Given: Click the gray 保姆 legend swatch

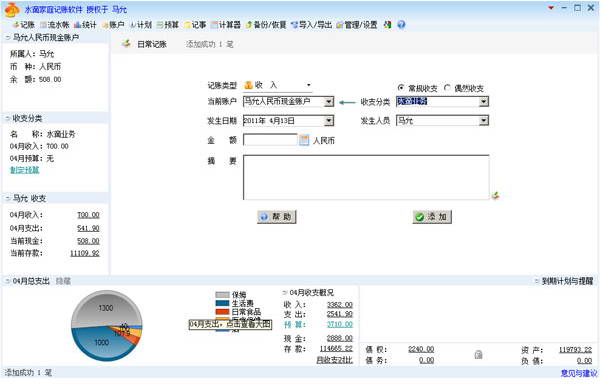Looking at the screenshot, I should [x=222, y=295].
